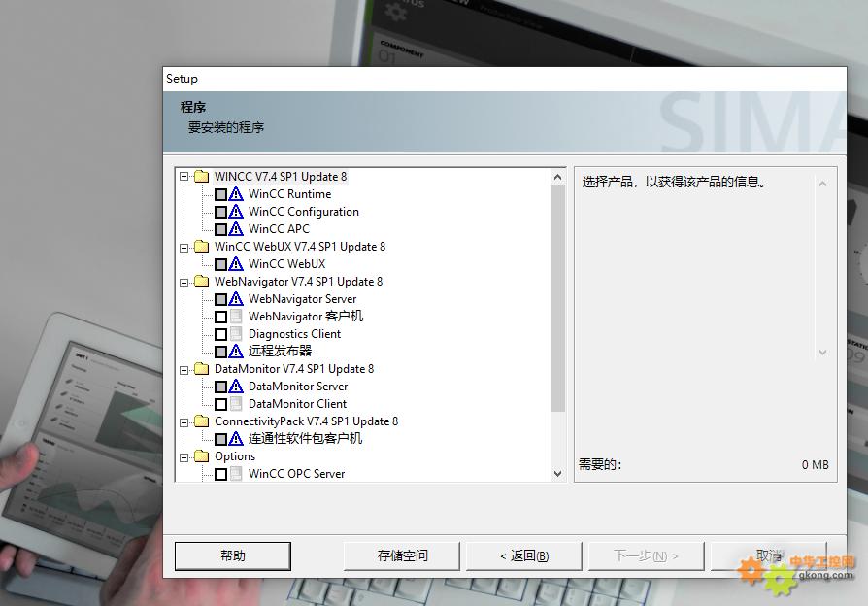Viewport: 868px width, 606px height.
Task: Select ConnectivityPack V7.4 SP1 Update 8 label
Action: click(x=306, y=421)
